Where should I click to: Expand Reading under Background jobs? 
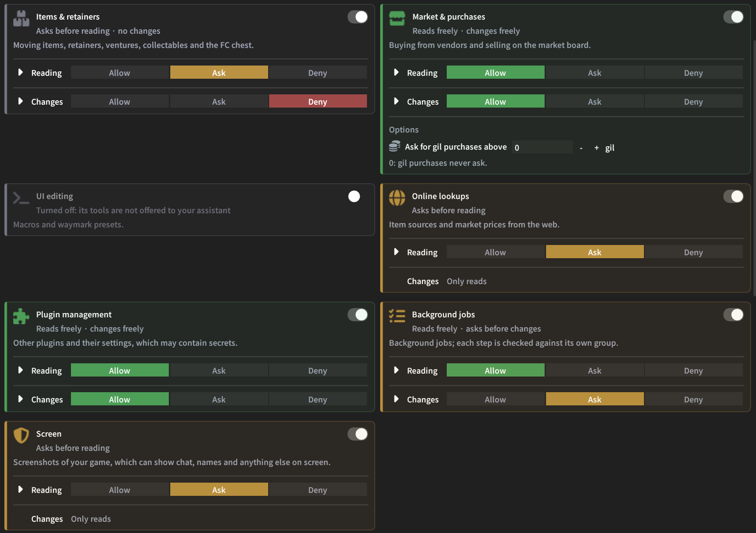pyautogui.click(x=396, y=370)
